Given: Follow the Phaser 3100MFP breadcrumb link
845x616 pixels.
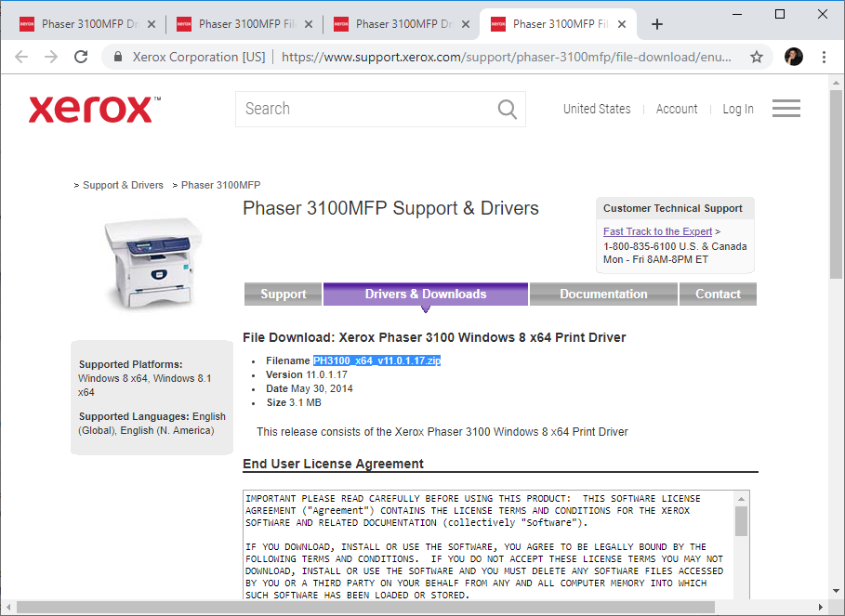Looking at the screenshot, I should pos(220,185).
